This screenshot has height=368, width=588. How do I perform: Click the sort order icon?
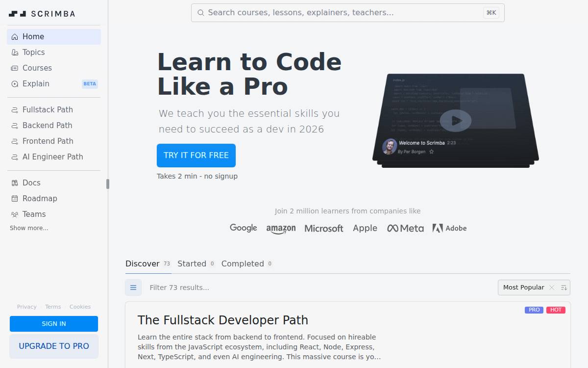tap(564, 288)
